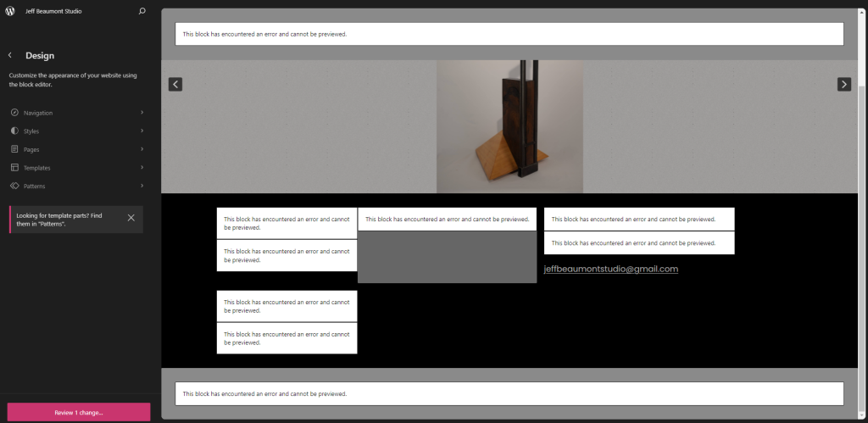Click the Patterns diamond icon
The width and height of the screenshot is (868, 423).
point(14,186)
